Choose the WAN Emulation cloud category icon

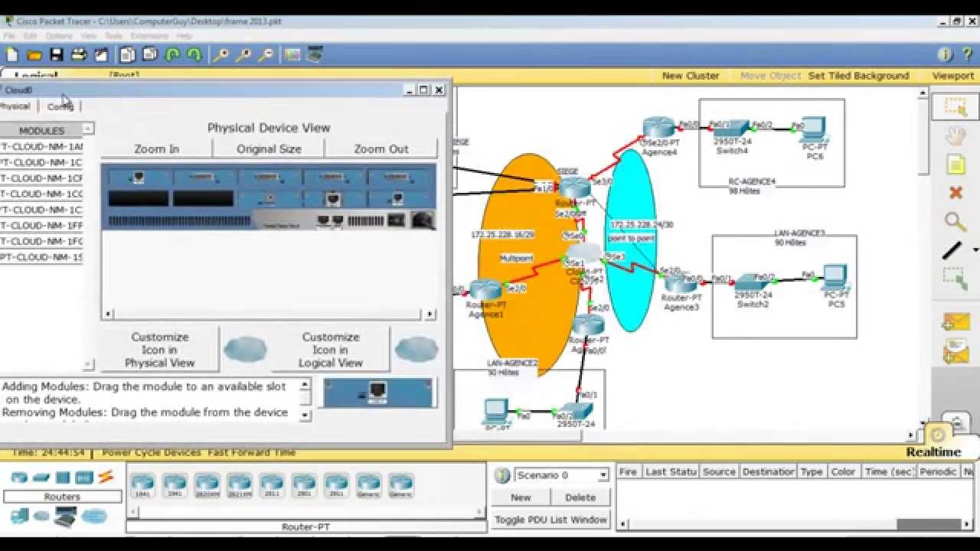(x=41, y=517)
